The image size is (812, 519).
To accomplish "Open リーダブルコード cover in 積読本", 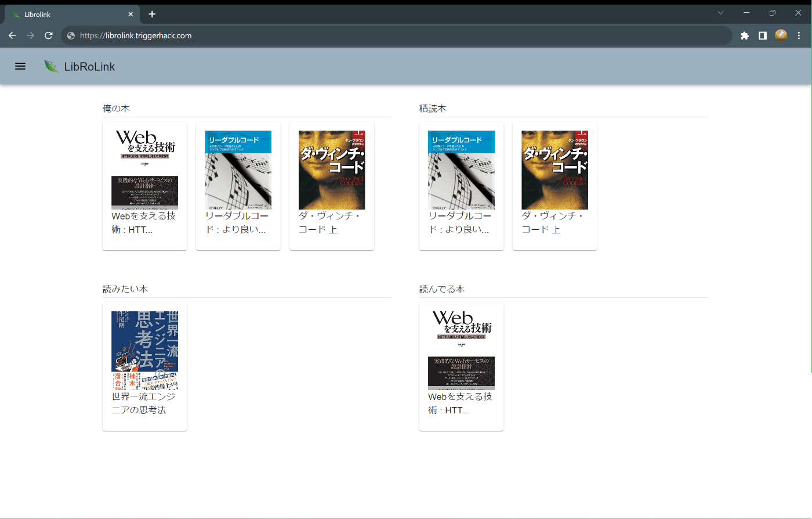I will (x=461, y=170).
